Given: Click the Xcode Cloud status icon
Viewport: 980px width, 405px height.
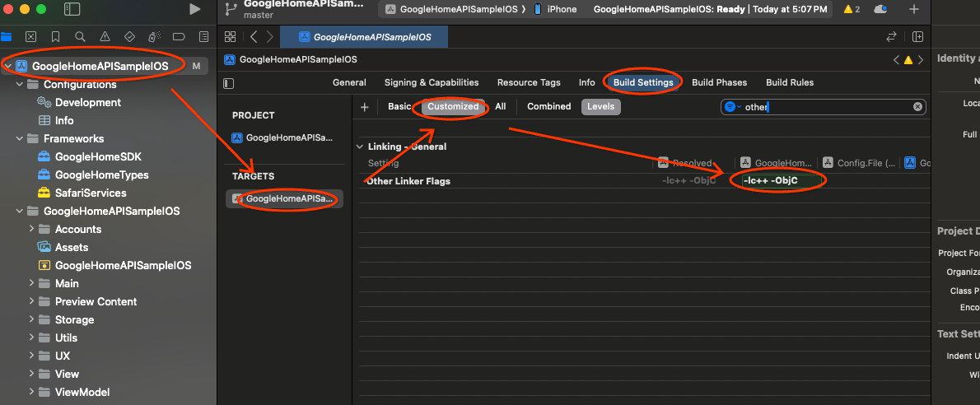Looking at the screenshot, I should coord(880,9).
